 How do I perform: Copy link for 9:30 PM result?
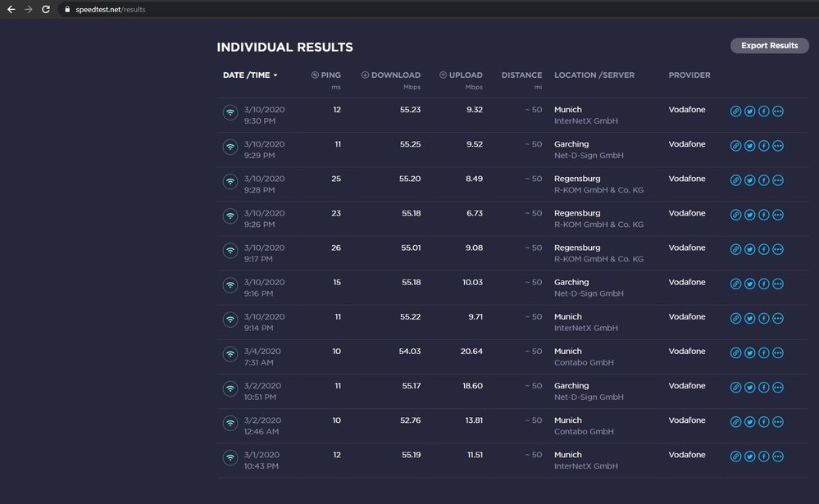[735, 111]
